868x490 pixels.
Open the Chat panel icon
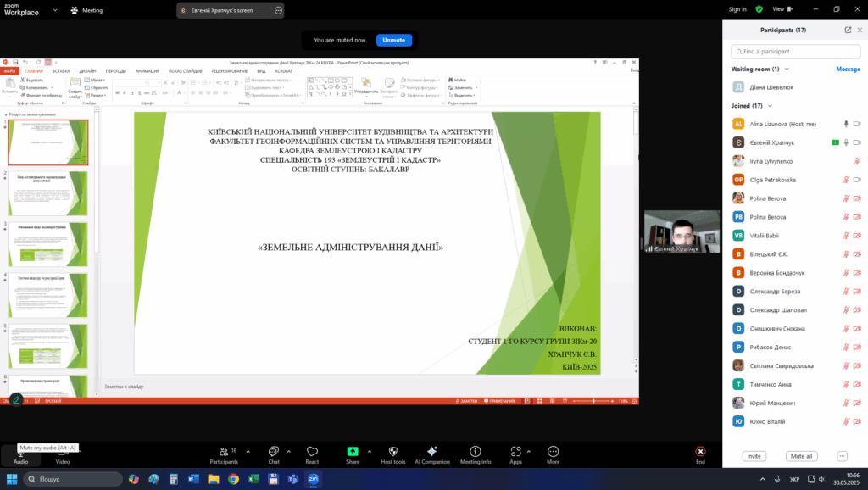coord(274,452)
